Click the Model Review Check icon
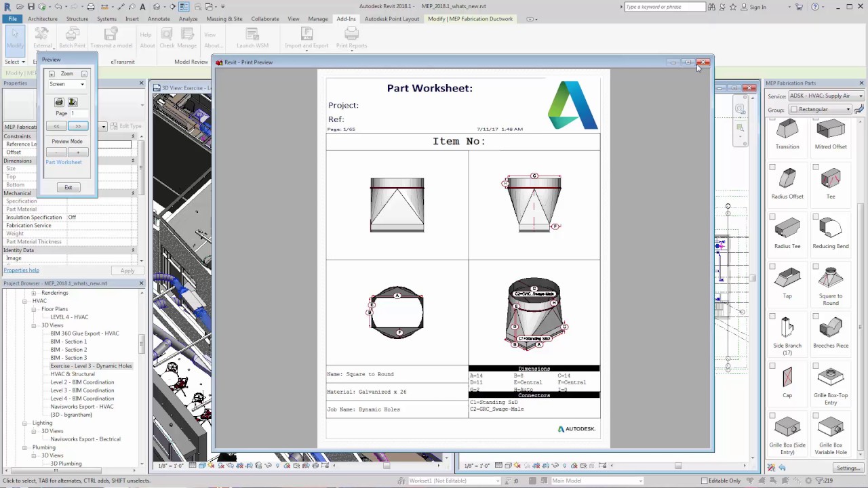Viewport: 868px width, 488px height. tap(167, 38)
